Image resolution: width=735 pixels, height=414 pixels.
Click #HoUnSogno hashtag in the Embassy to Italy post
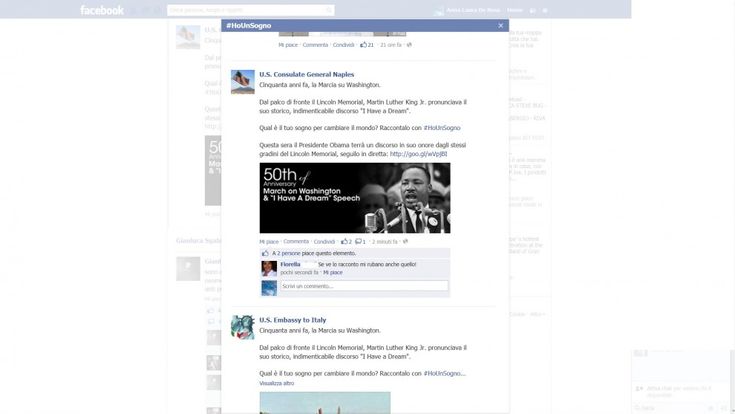click(442, 374)
